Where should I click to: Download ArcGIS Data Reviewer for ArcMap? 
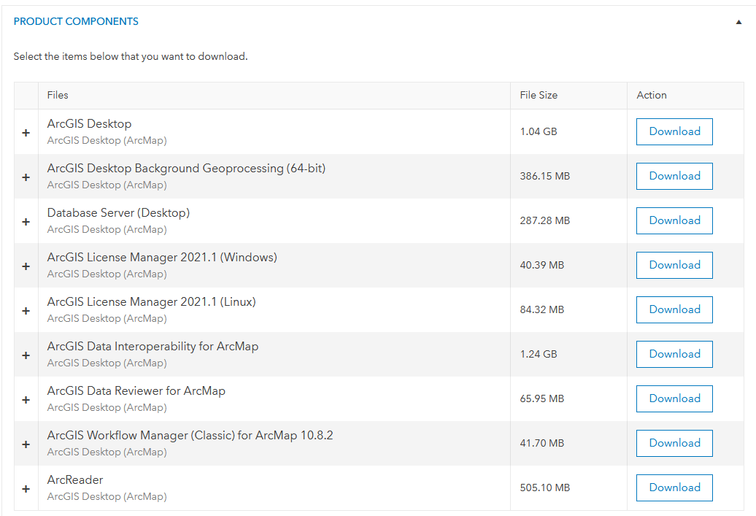[674, 398]
